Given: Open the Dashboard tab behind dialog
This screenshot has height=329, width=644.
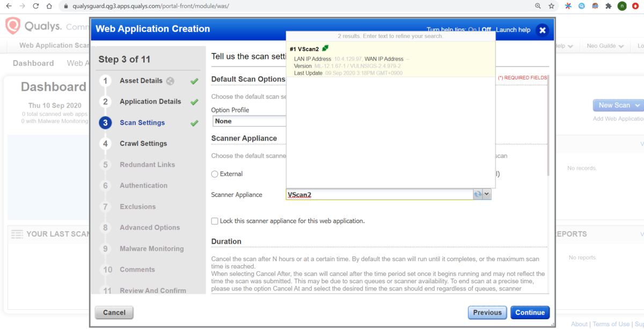Looking at the screenshot, I should 33,63.
